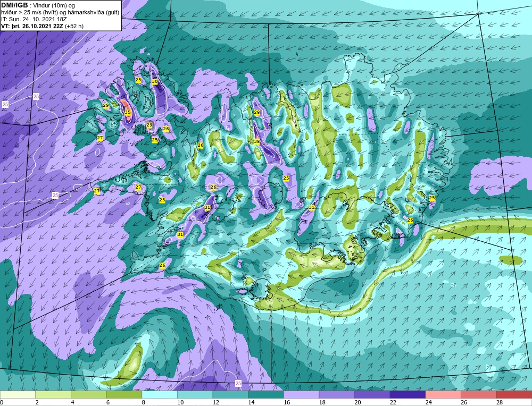Click the 10–12 m/s turquoise legend swatch
Image resolution: width=532 pixels, height=406 pixels.
point(195,395)
